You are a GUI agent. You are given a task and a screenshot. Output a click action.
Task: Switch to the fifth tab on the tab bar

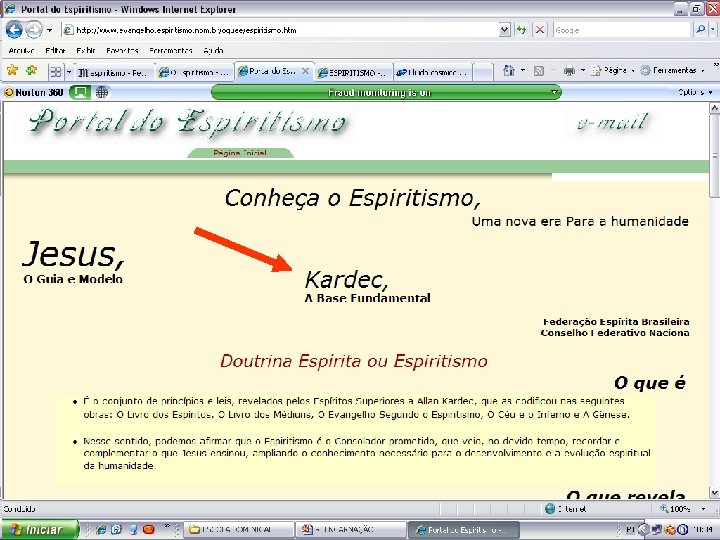coord(432,73)
